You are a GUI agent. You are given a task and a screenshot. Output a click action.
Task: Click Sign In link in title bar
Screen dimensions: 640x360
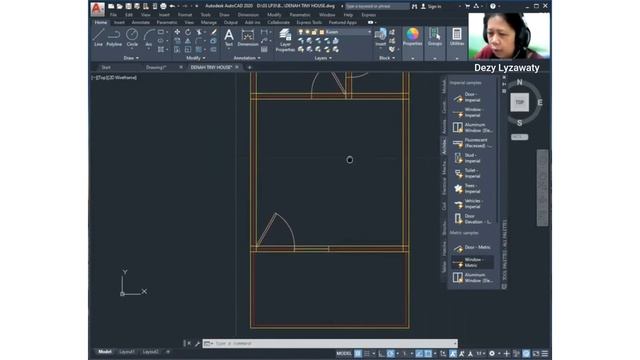point(434,6)
